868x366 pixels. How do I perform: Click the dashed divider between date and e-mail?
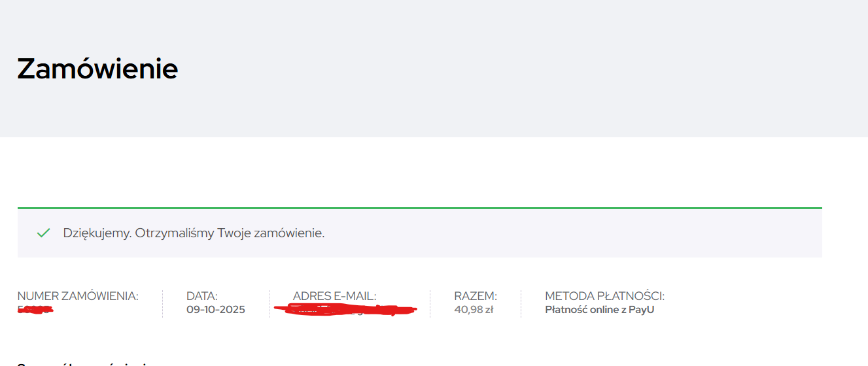269,304
